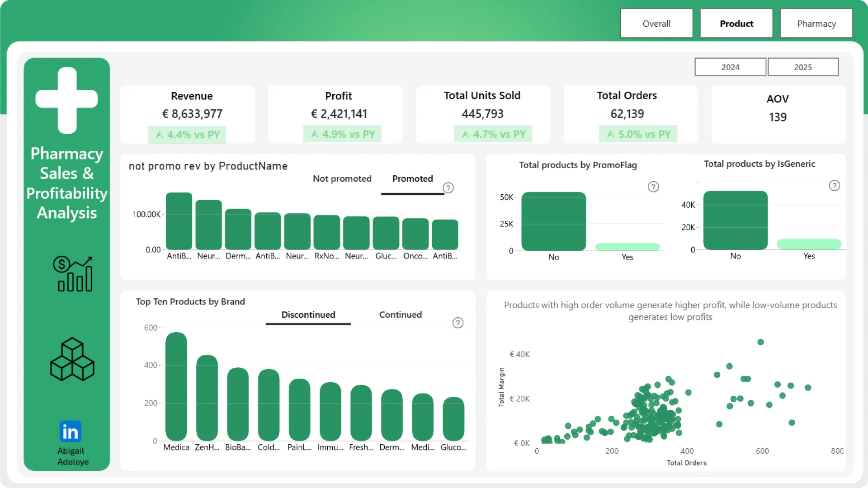Open the LinkedIn icon in sidebar
868x488 pixels.
70,432
